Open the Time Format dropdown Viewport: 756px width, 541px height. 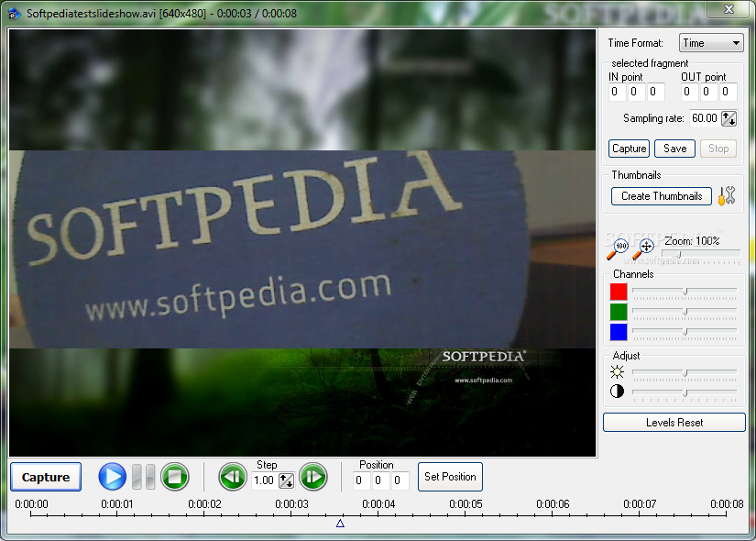711,43
